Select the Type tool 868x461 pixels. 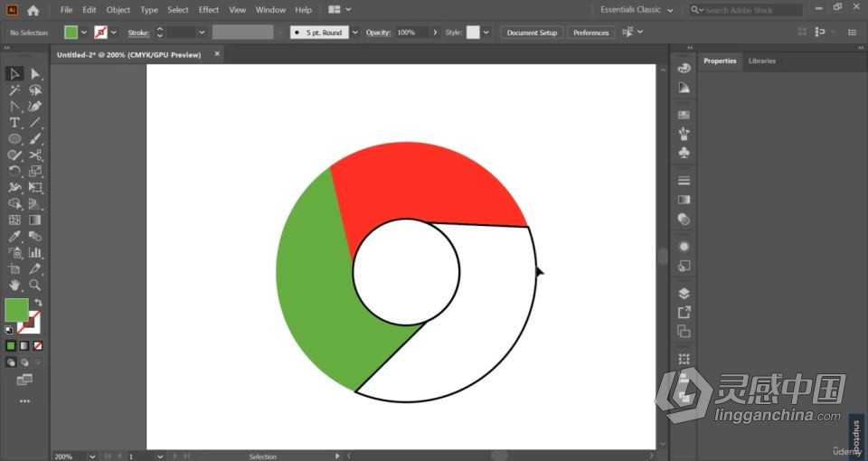(x=14, y=122)
